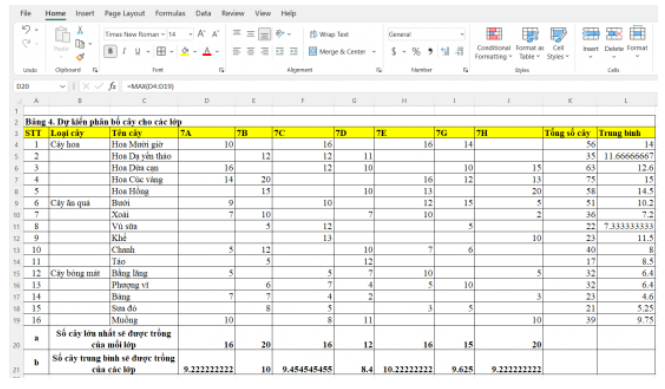Switch to the Page Layout tab
The height and width of the screenshot is (389, 665).
tap(125, 13)
